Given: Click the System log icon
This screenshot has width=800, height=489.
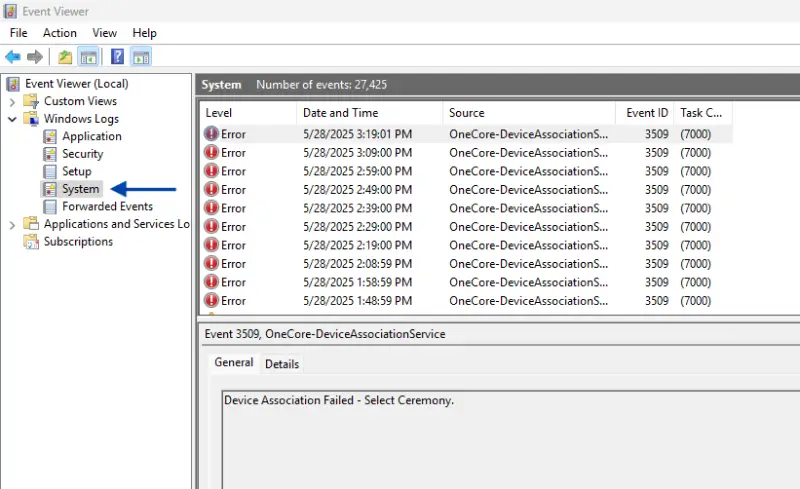Looking at the screenshot, I should (49, 189).
